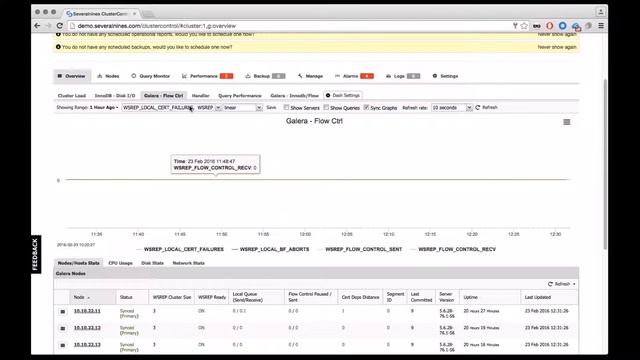Click the gray Backup count badge
Viewport: 640px width, 360px height.
[278, 76]
